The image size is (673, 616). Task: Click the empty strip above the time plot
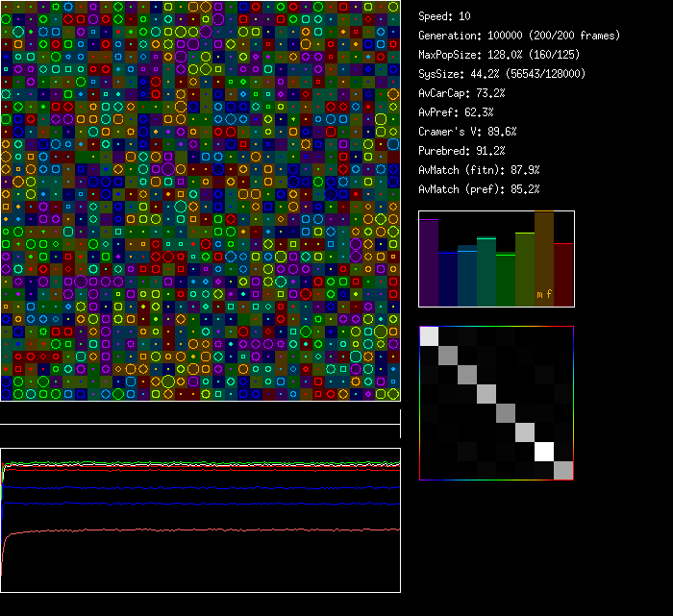click(x=200, y=413)
